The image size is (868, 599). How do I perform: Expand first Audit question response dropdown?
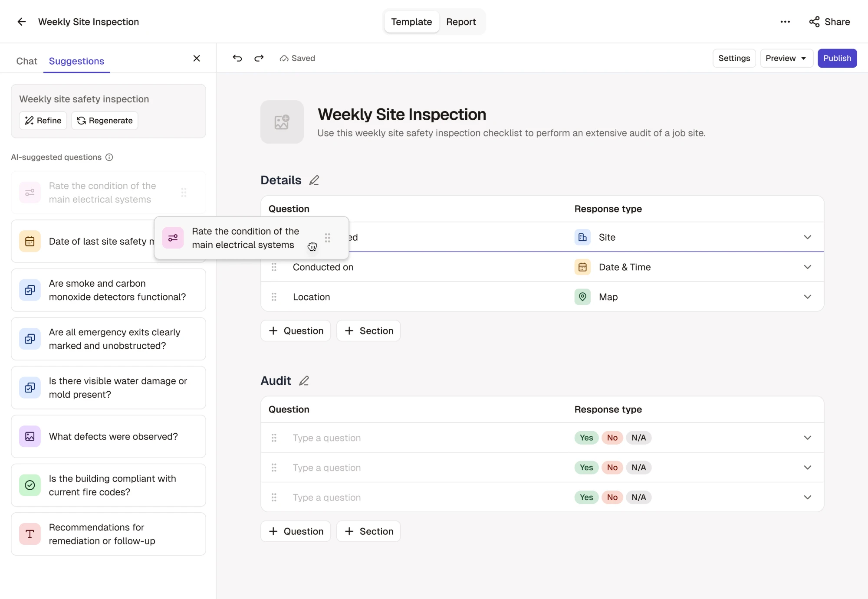coord(807,438)
